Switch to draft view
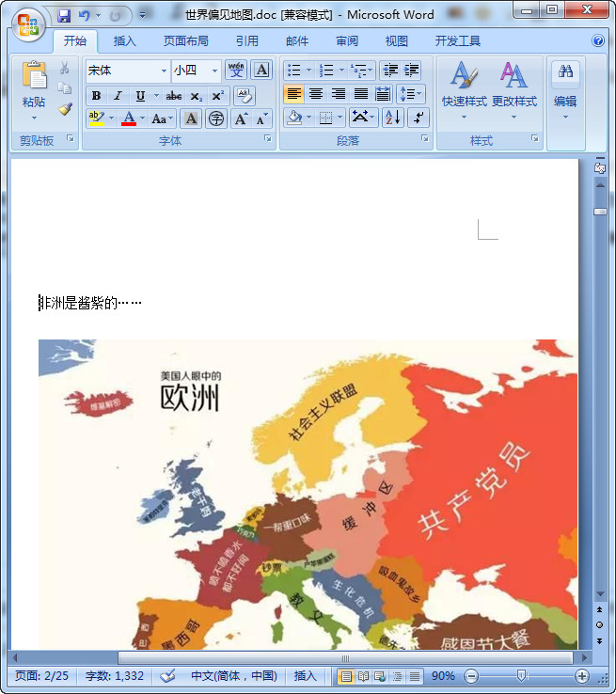616x694 pixels. tap(414, 676)
